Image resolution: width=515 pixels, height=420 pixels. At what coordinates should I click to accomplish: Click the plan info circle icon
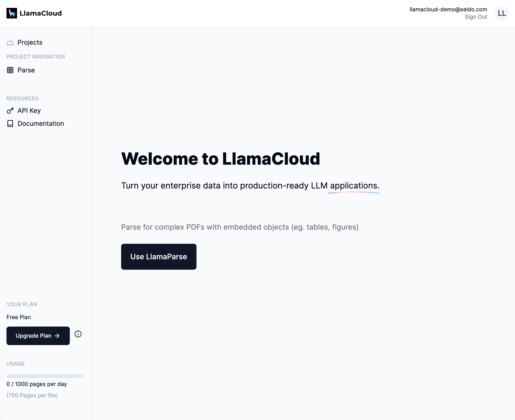pyautogui.click(x=78, y=334)
